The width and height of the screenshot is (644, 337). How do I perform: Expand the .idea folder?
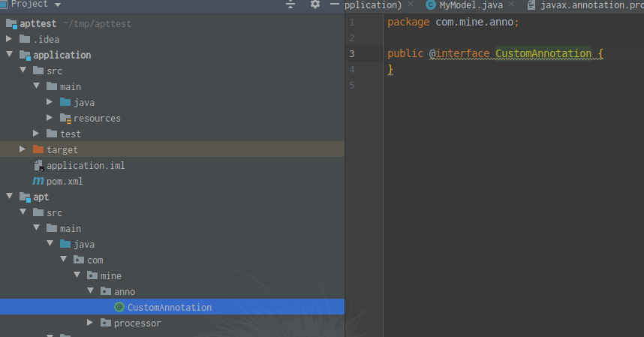point(9,39)
